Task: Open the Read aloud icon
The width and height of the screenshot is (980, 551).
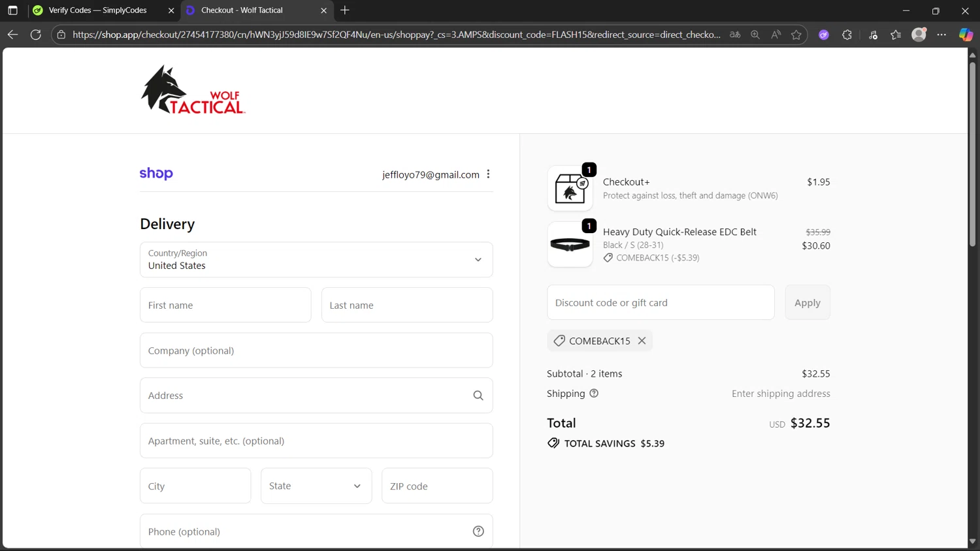Action: point(776,35)
